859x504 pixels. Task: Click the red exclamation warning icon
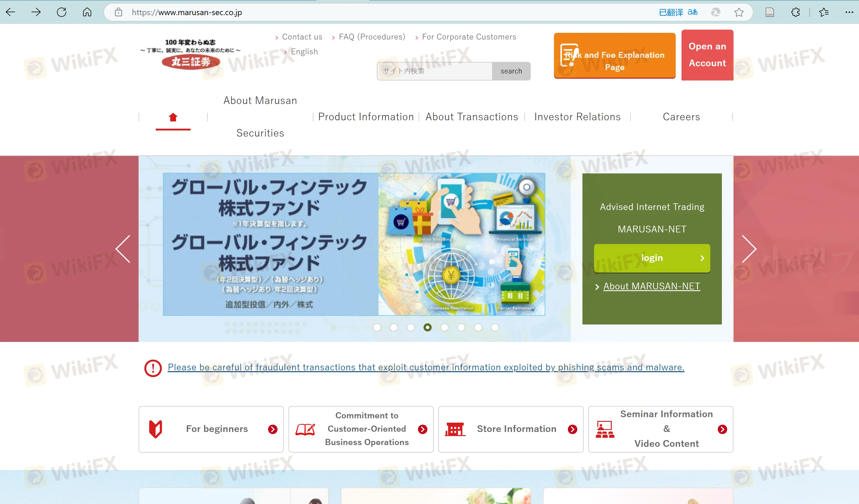pyautogui.click(x=153, y=368)
